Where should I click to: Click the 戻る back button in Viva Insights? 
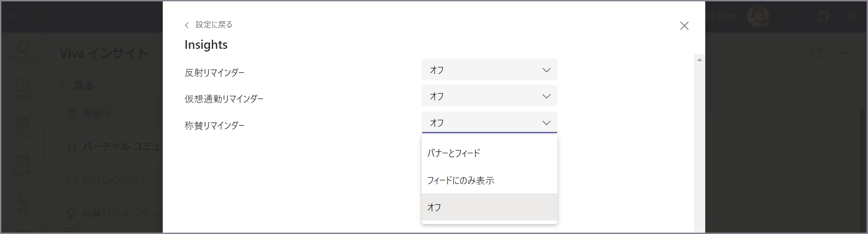click(77, 85)
